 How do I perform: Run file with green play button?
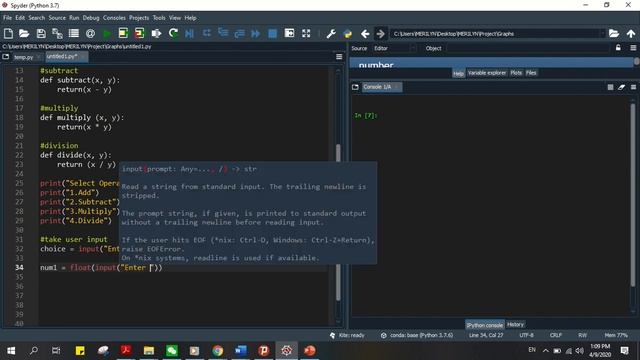107,33
